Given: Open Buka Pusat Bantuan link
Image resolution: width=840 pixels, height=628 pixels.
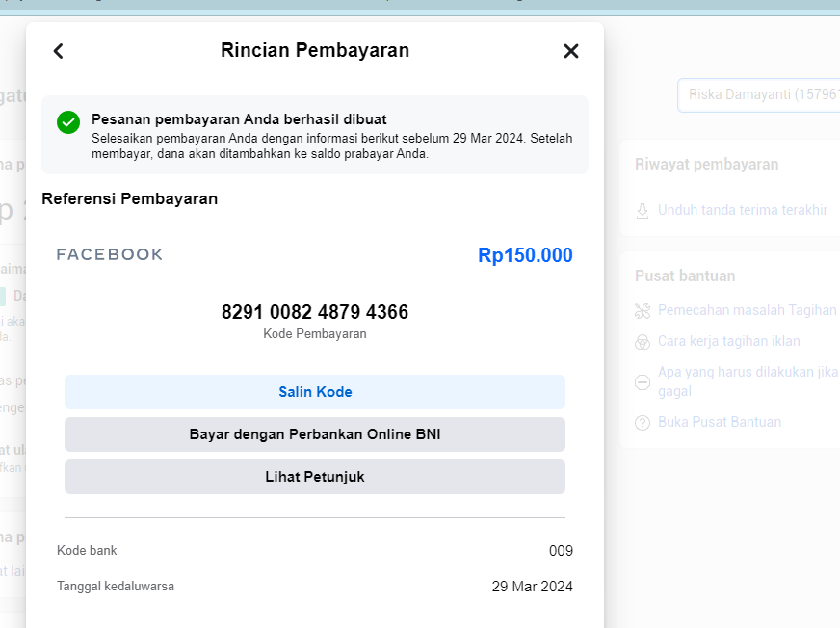Looking at the screenshot, I should [x=720, y=422].
